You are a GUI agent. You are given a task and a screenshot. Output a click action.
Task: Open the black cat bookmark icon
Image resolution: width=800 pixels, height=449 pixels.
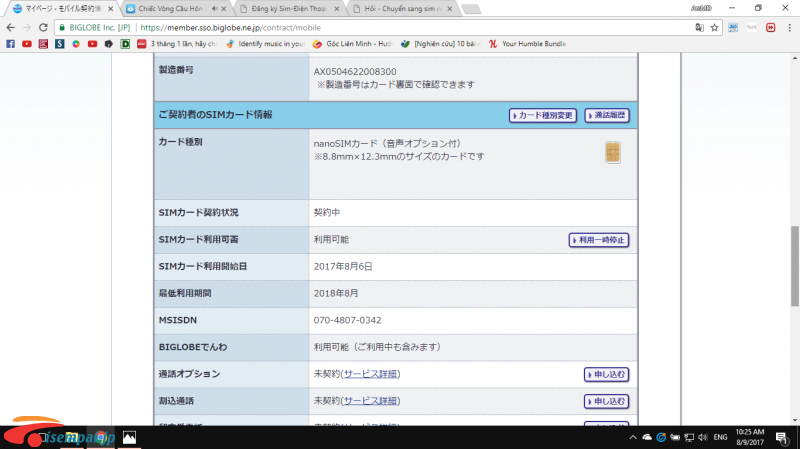pyautogui.click(x=109, y=44)
